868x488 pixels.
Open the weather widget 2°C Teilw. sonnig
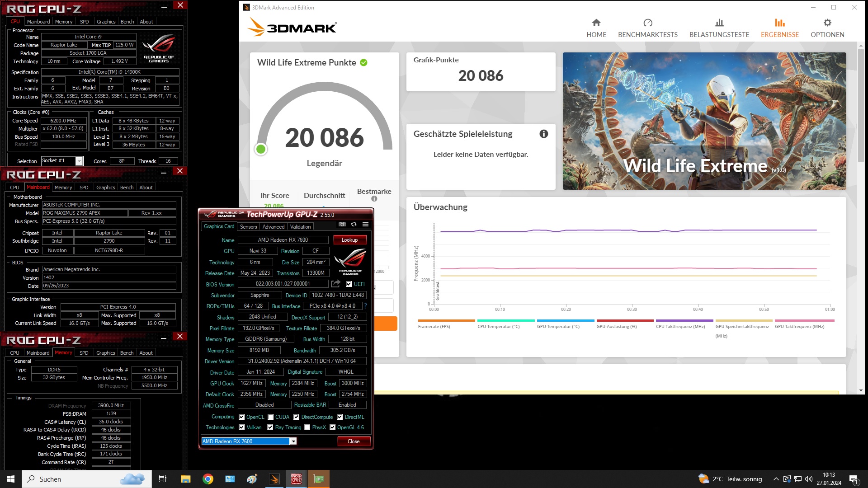coord(730,479)
